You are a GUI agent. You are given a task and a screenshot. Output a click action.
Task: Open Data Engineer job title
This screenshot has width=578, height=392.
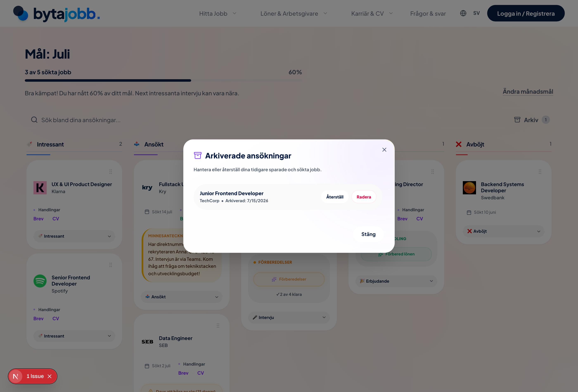click(176, 338)
